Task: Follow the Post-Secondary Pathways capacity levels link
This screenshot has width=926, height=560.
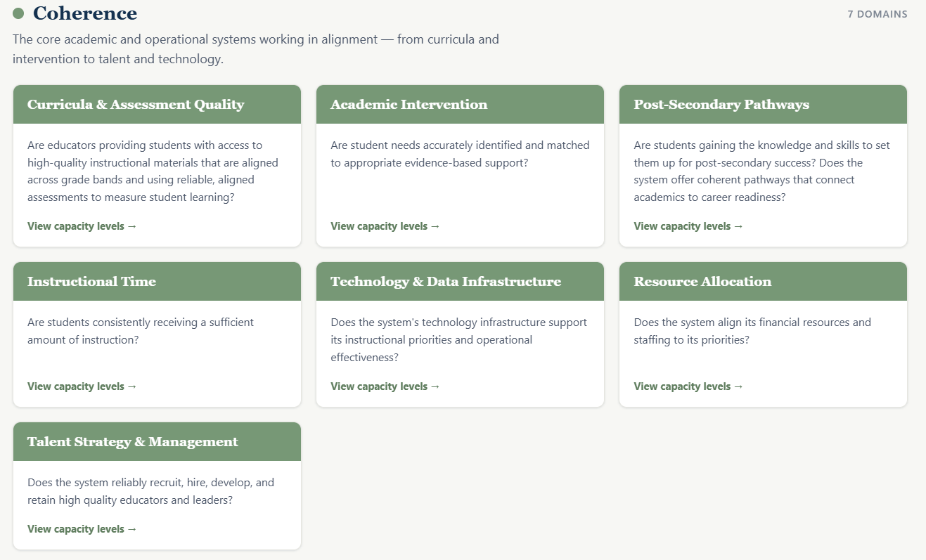Action: [688, 226]
